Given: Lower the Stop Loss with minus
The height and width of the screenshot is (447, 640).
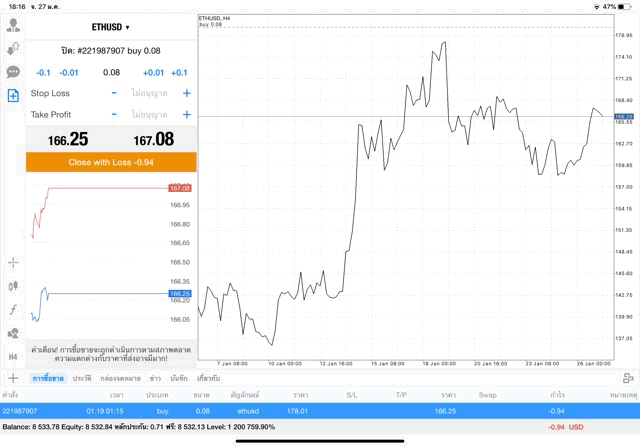Looking at the screenshot, I should coord(114,93).
